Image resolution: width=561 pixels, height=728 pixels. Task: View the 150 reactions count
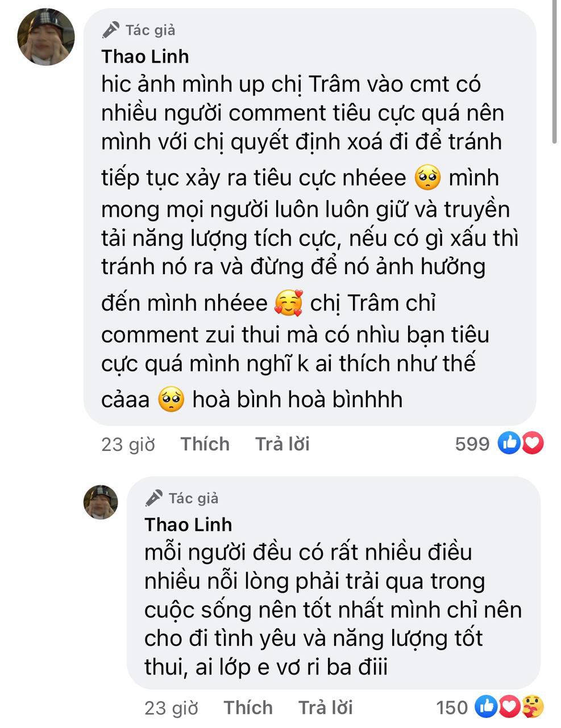[x=452, y=708]
